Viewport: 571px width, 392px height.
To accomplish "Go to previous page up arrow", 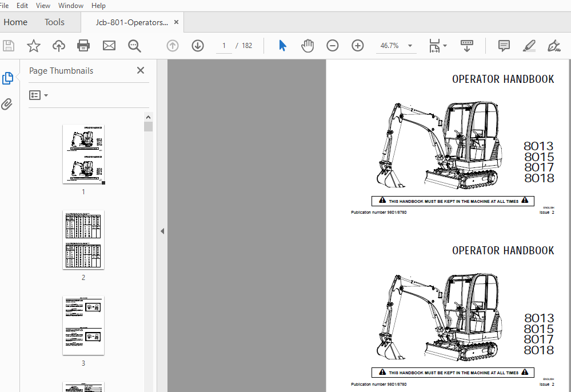I will (x=173, y=46).
